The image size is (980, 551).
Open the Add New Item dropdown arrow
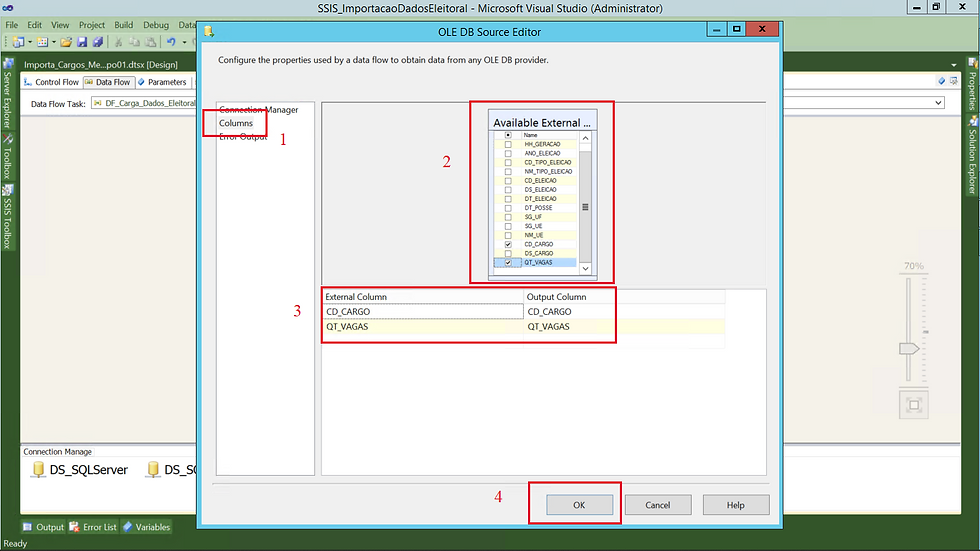[54, 42]
